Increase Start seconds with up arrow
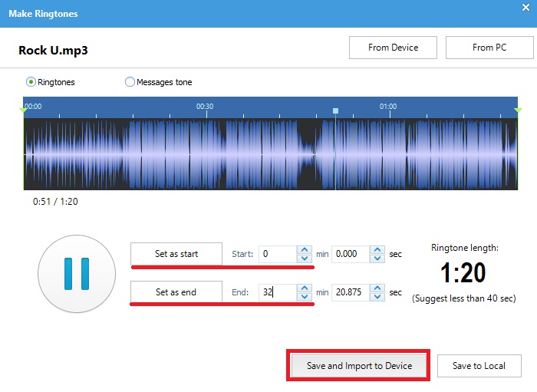The height and width of the screenshot is (392, 537). tap(377, 249)
